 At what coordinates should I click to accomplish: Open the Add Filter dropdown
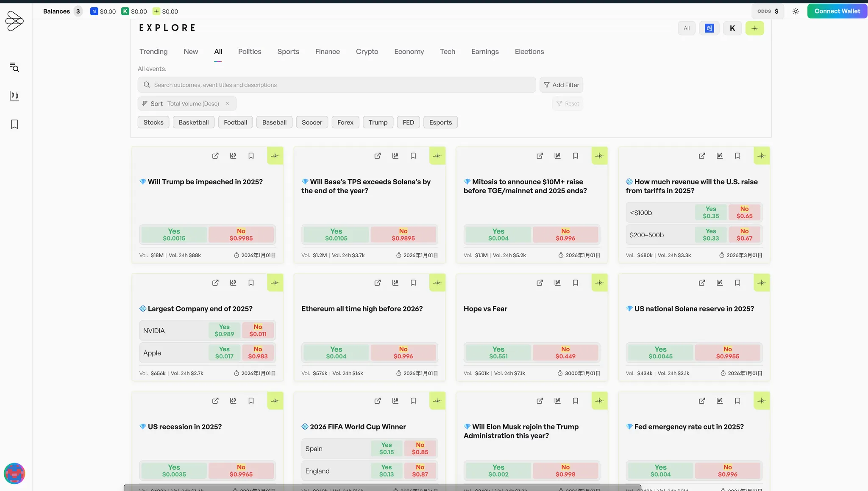pos(561,85)
